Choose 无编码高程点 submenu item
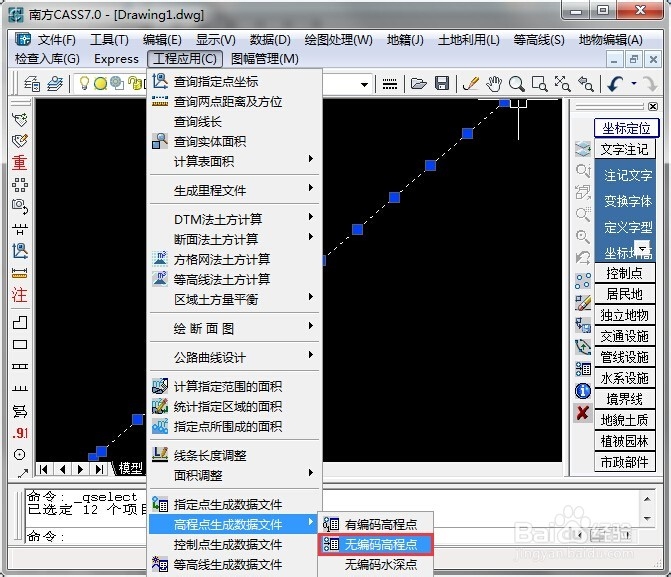Screen dimensions: 671x577 376,544
